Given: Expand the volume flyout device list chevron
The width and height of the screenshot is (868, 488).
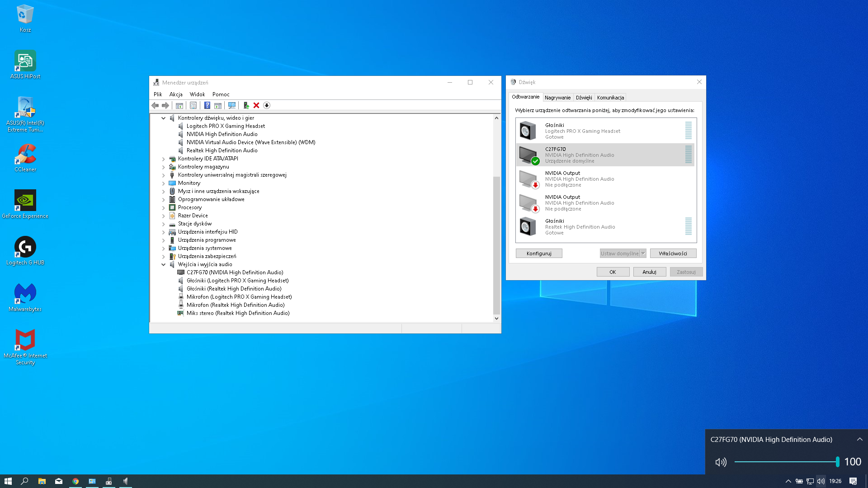Looking at the screenshot, I should coord(860,439).
